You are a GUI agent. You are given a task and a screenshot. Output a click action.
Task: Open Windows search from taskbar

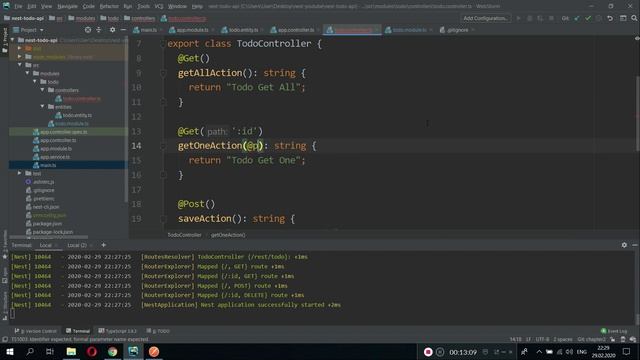point(30,351)
